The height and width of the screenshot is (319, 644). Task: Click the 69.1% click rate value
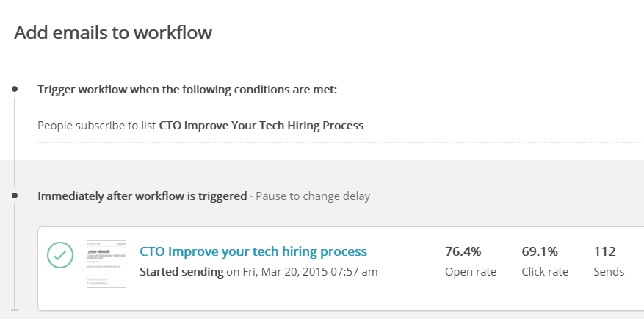(x=540, y=251)
